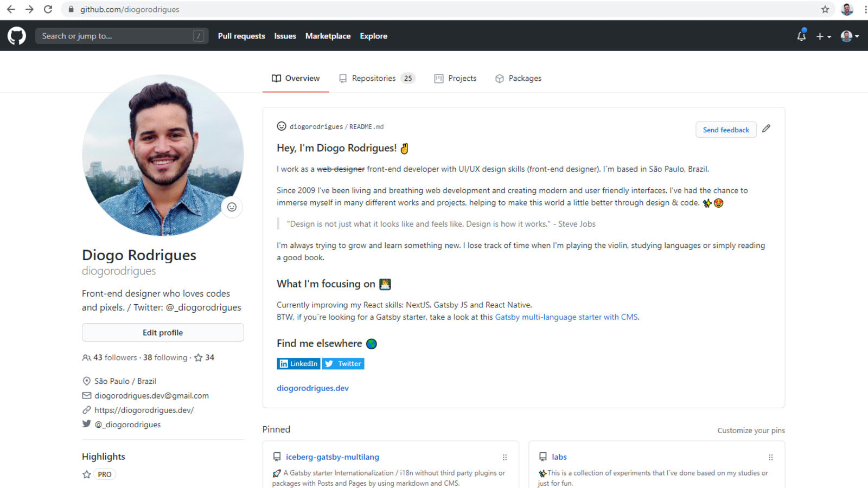Open the 43 followers link
This screenshot has width=868, height=488.
pyautogui.click(x=110, y=357)
